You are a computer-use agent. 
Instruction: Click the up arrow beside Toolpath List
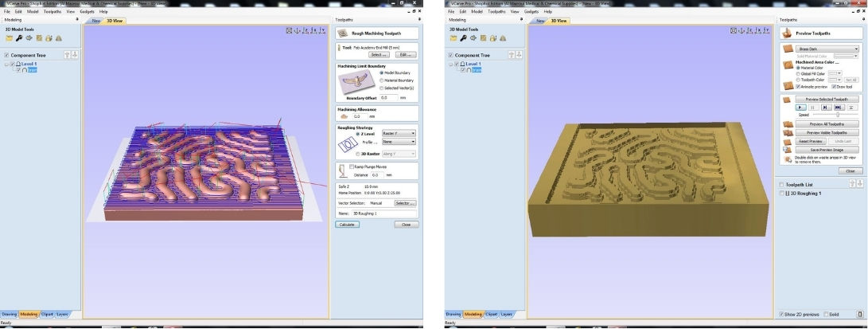[851, 184]
